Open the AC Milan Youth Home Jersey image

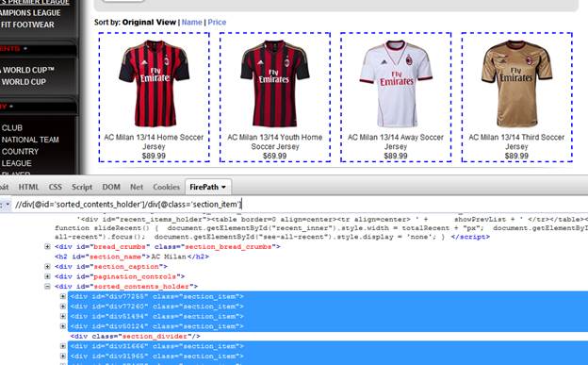pyautogui.click(x=275, y=83)
